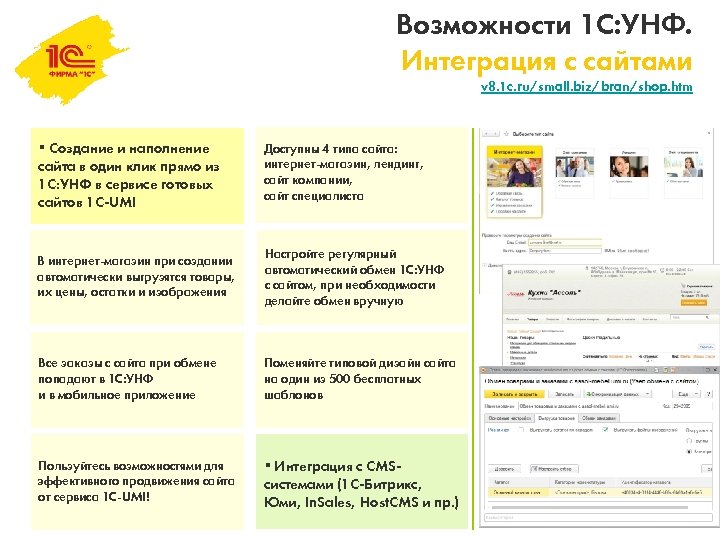Click the orange checkout button under the cart
The image size is (720, 540).
[693, 303]
